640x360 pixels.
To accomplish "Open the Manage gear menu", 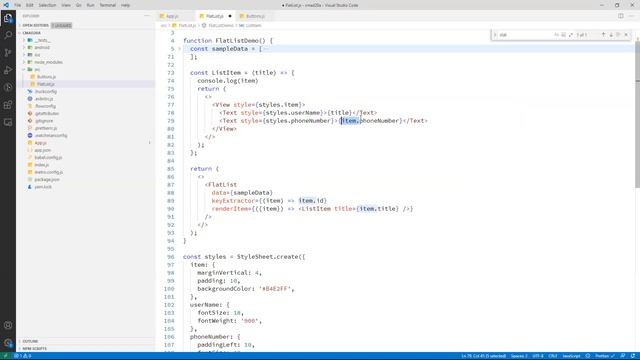I will coord(8,343).
